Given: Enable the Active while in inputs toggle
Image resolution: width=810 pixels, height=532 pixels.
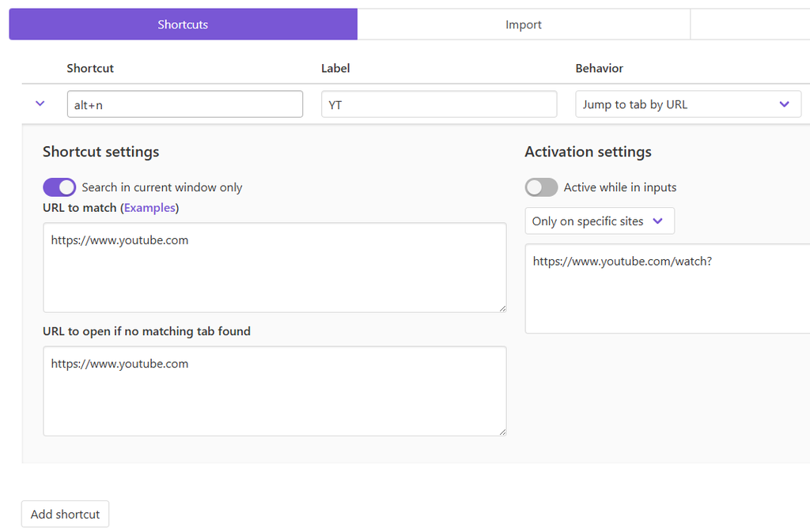Looking at the screenshot, I should pos(541,187).
